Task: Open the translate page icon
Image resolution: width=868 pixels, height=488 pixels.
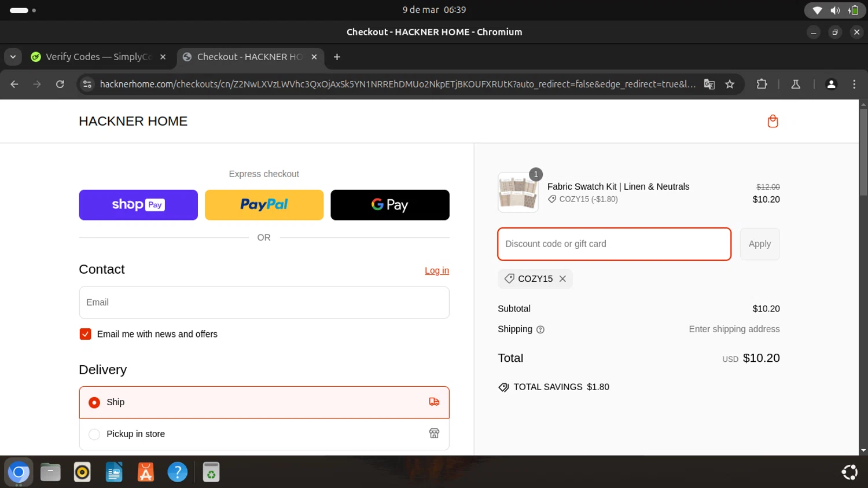Action: (709, 84)
